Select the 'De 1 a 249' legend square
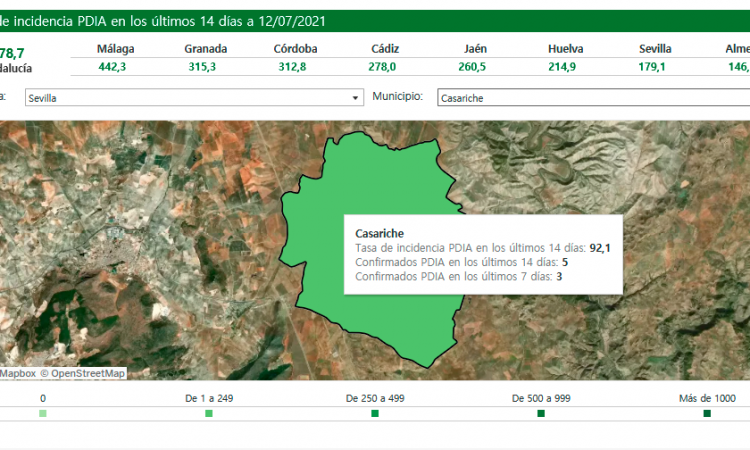Viewport: 750px width, 450px height. (x=209, y=413)
